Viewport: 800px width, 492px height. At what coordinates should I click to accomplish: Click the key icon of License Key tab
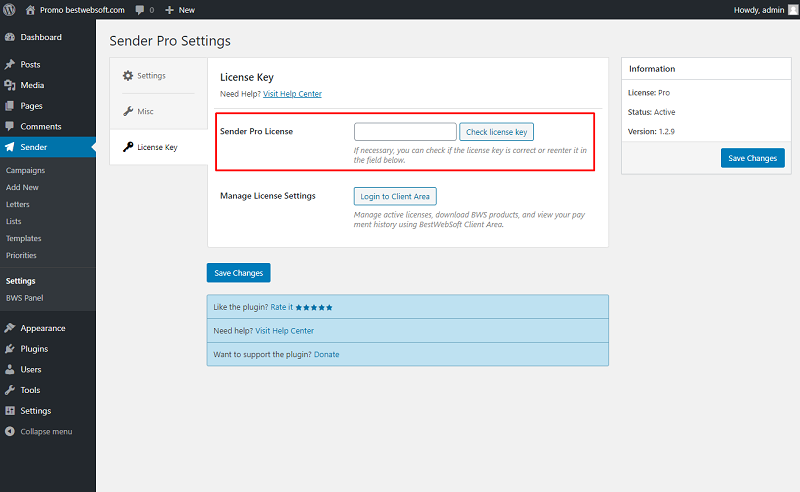(128, 147)
